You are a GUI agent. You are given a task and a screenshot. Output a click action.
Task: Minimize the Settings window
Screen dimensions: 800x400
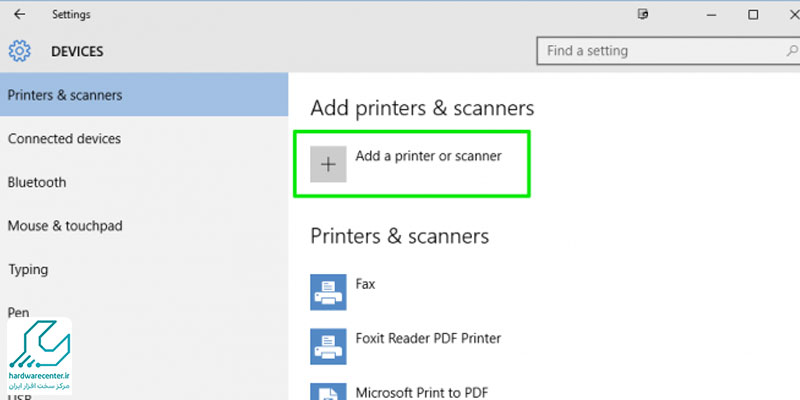coord(712,15)
